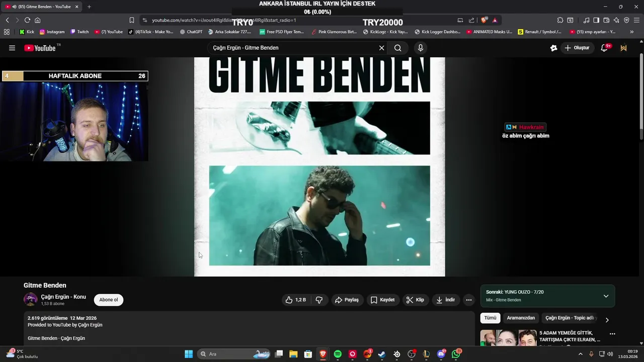The image size is (644, 362).
Task: Open the Windows Start menu
Action: (189, 354)
